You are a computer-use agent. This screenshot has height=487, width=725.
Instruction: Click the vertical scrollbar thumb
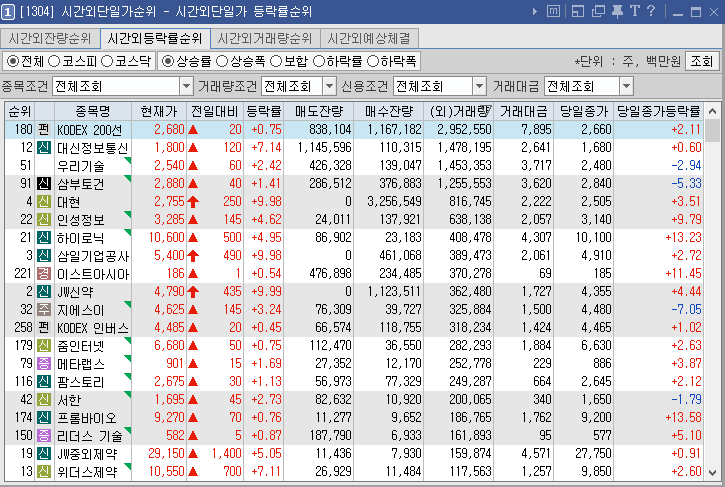pyautogui.click(x=713, y=130)
